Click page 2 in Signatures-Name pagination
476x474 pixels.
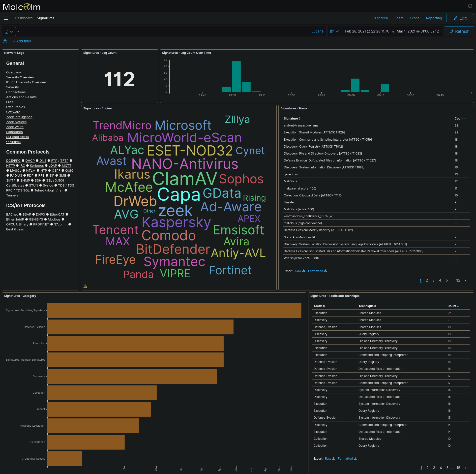(x=427, y=280)
